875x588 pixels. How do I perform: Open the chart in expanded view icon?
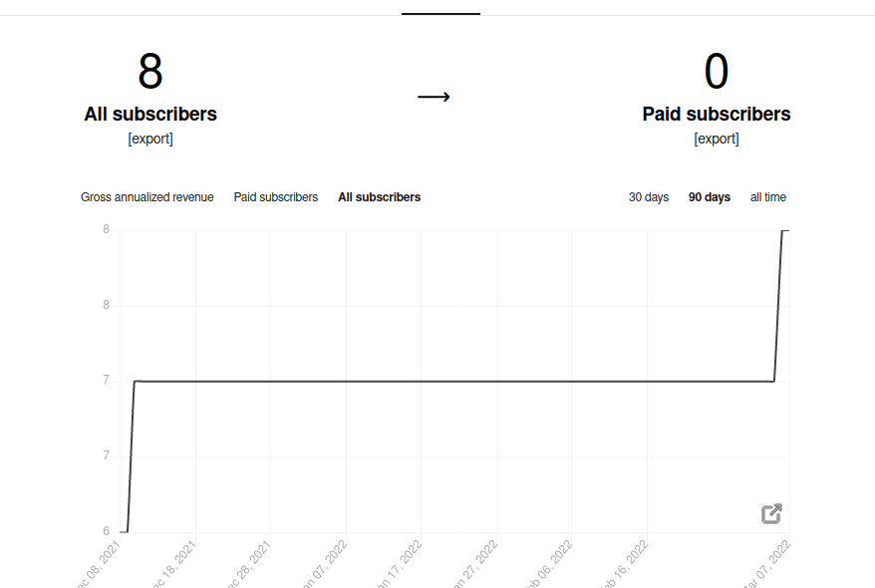click(x=771, y=514)
